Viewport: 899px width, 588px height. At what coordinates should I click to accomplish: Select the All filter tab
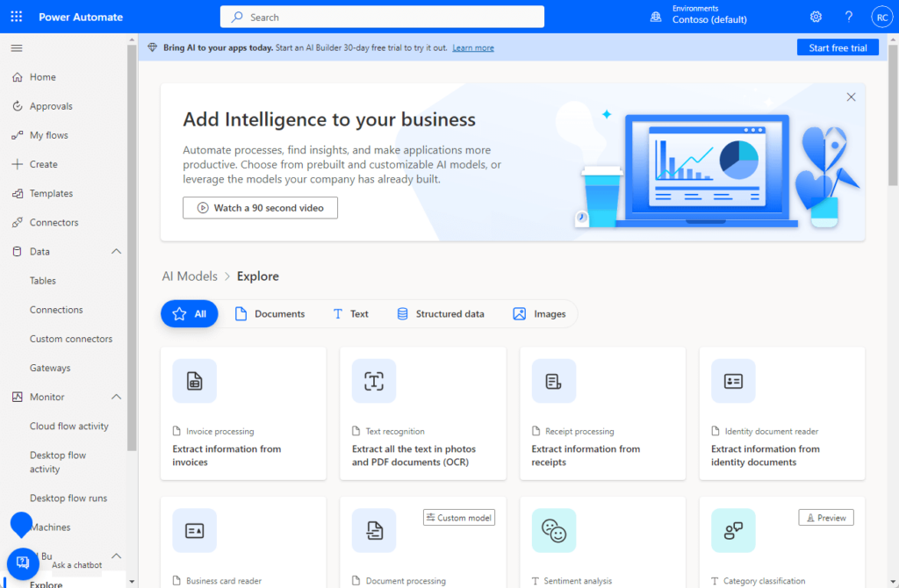[190, 313]
